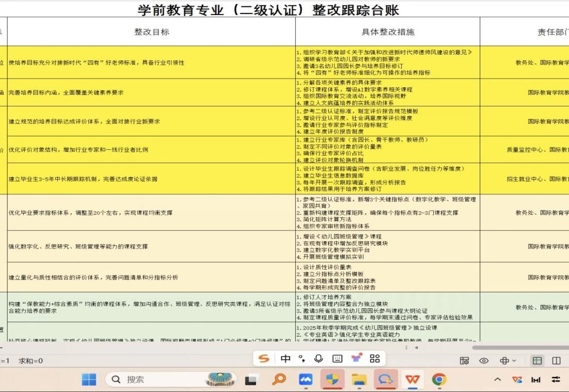Click the horizontal scrollbar thumb

pyautogui.click(x=520, y=348)
